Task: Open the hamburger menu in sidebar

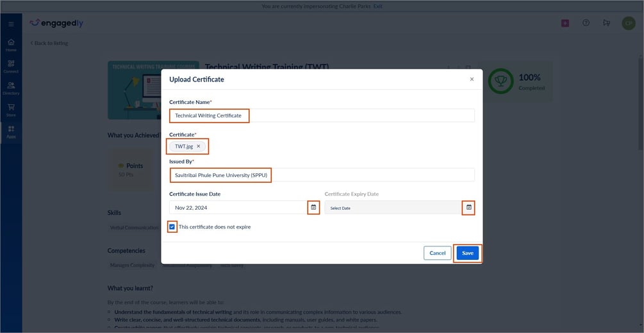Action: [x=11, y=24]
